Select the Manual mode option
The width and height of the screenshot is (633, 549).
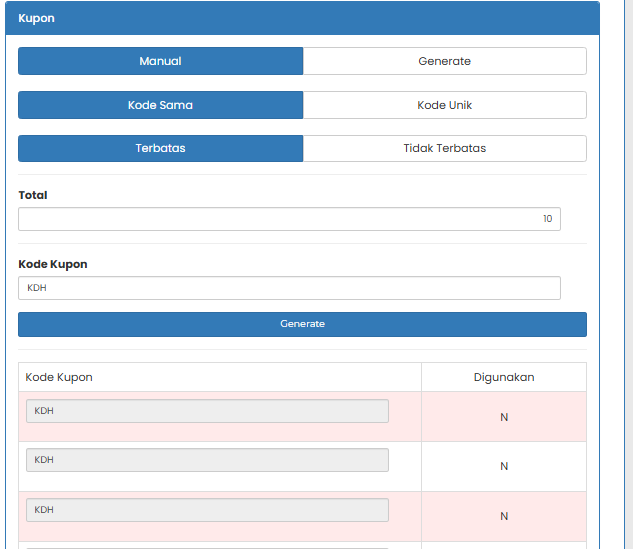tap(160, 61)
